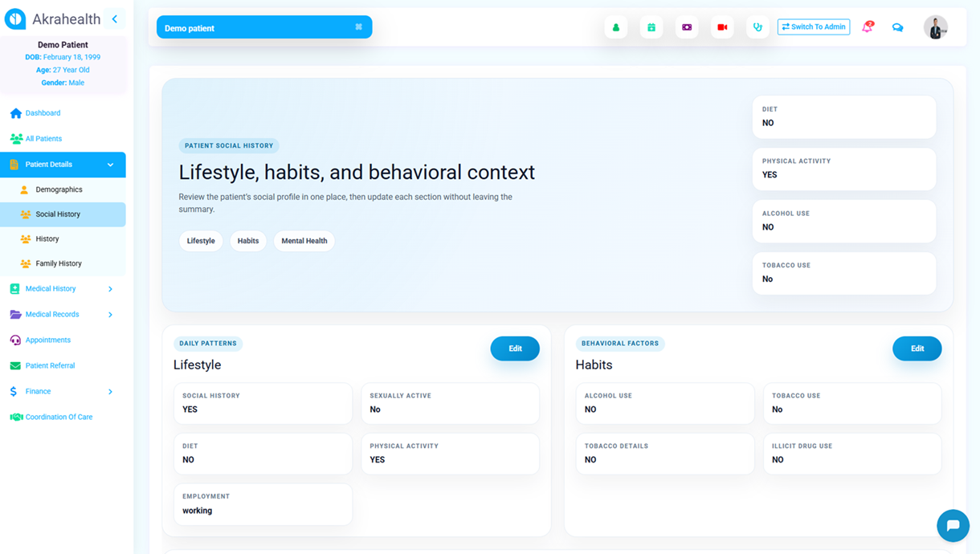This screenshot has width=980, height=554.
Task: Open the calendar icon in top toolbar
Action: pyautogui.click(x=651, y=27)
